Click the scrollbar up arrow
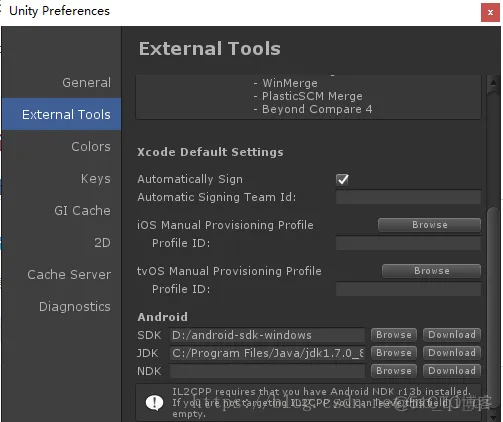The image size is (503, 422). (493, 82)
